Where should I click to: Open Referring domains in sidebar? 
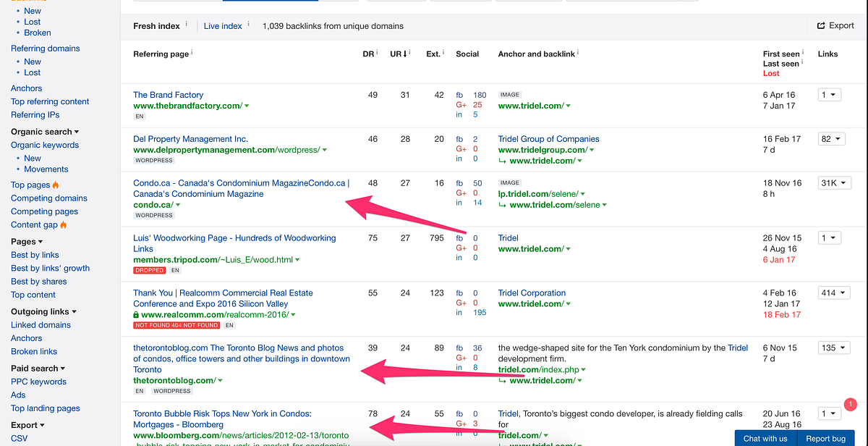pyautogui.click(x=46, y=49)
